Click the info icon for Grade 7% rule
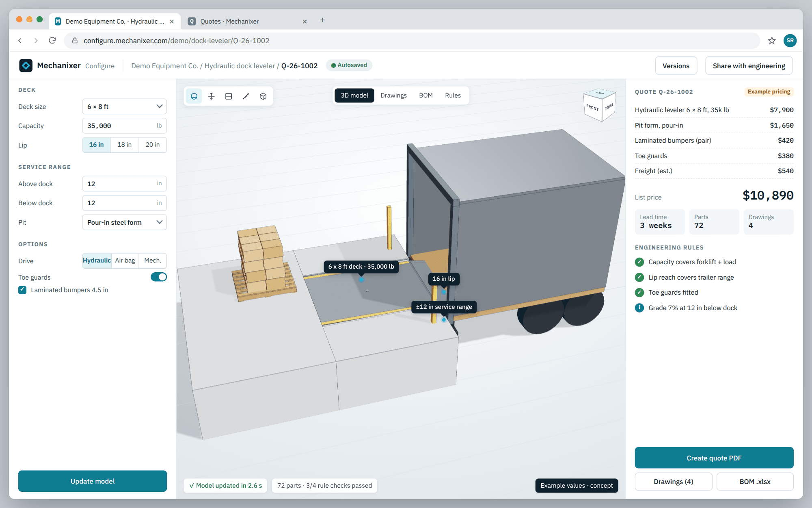812x508 pixels. (639, 308)
